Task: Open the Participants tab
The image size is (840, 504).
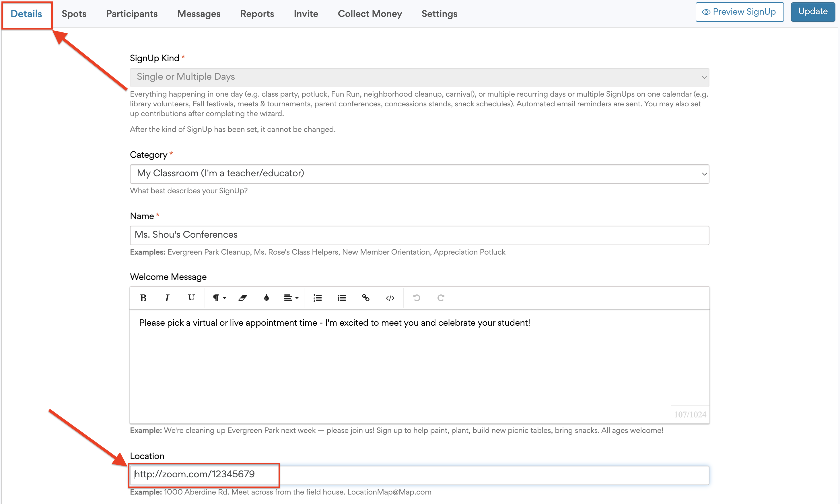Action: [x=132, y=13]
